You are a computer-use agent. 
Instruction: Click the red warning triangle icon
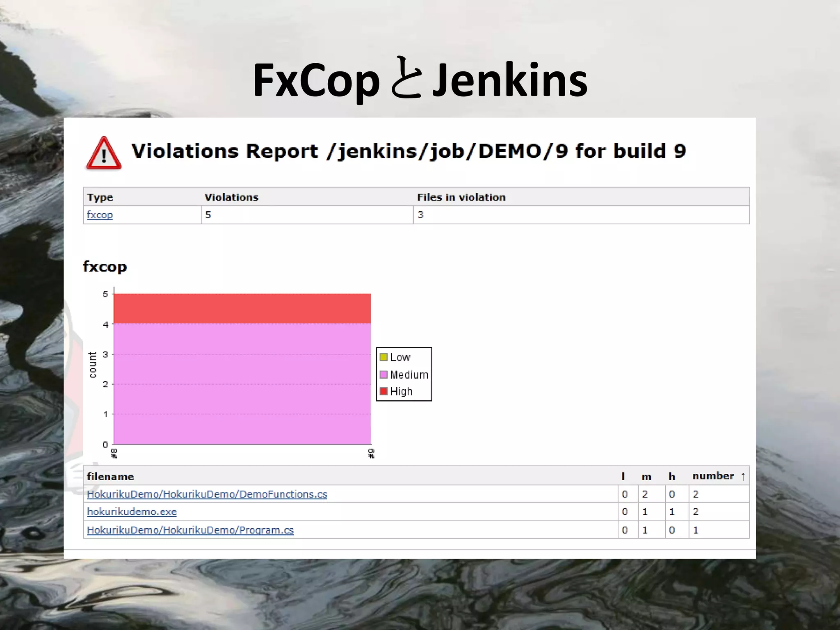tap(104, 153)
